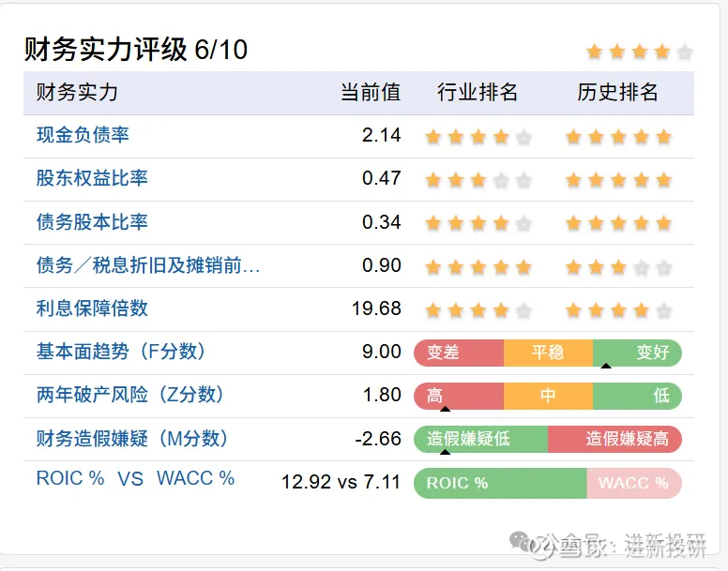Click the 造假嫌疑高 red bar segment
Screen dimensions: 728x571
click(x=615, y=439)
